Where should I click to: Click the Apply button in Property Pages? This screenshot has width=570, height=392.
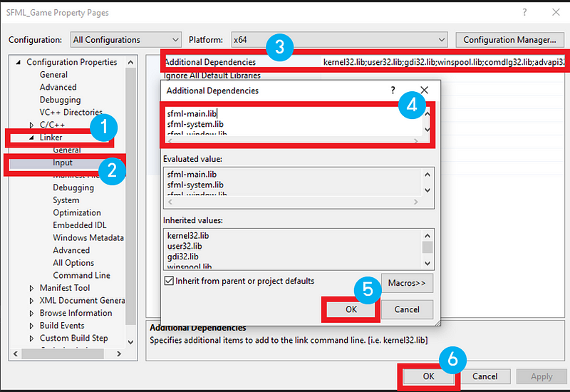pyautogui.click(x=541, y=376)
